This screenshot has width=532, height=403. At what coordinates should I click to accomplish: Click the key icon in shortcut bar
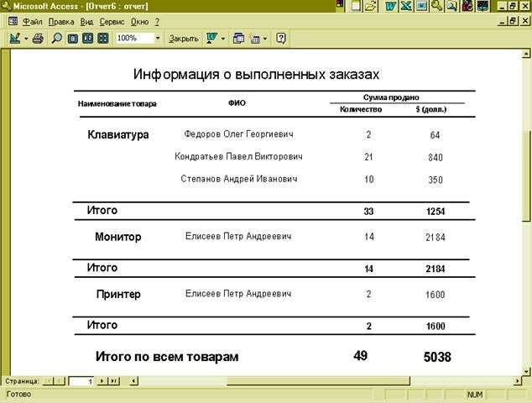(437, 6)
